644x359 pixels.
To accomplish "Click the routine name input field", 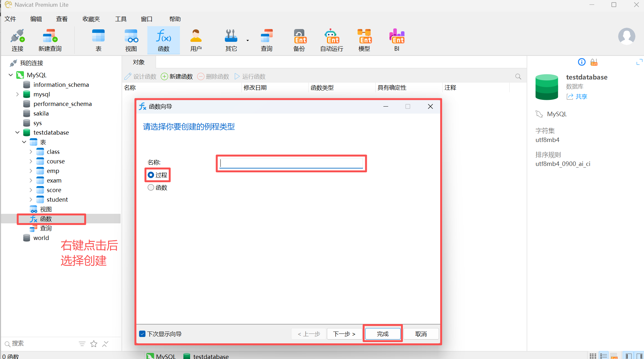I will [x=291, y=163].
